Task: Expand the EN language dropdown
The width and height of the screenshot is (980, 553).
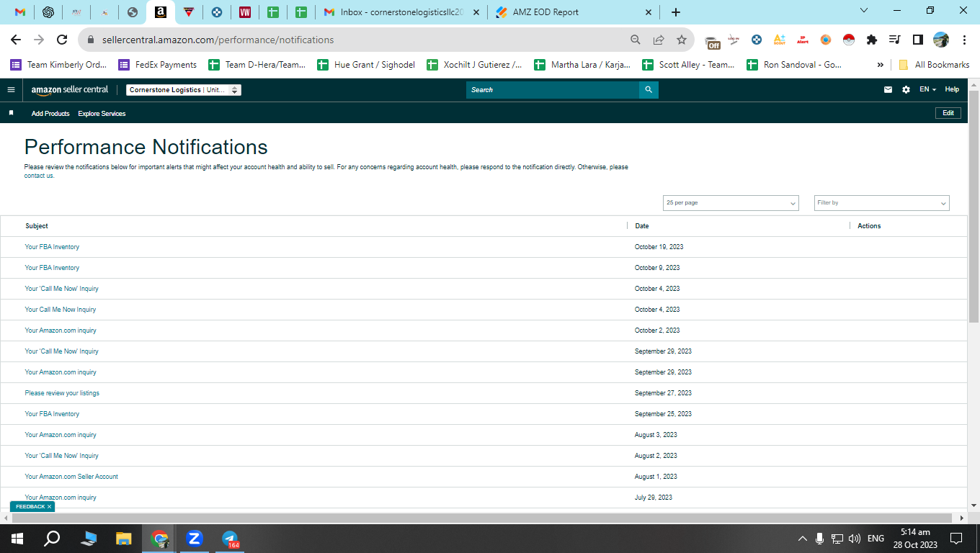Action: (x=928, y=90)
